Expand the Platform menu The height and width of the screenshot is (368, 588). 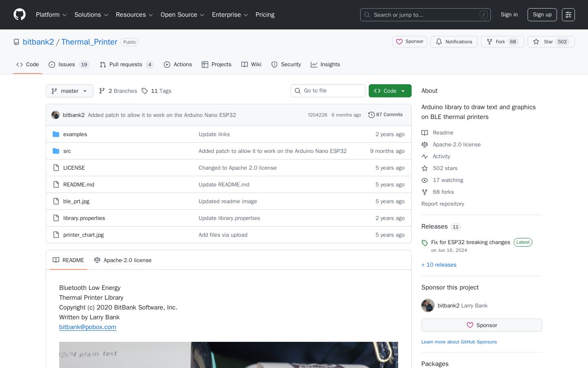point(51,15)
